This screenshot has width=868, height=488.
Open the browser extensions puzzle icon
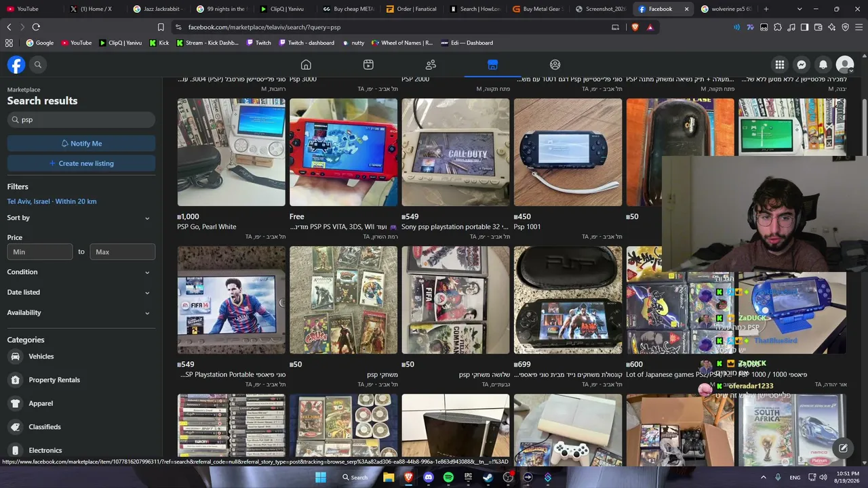pyautogui.click(x=778, y=27)
